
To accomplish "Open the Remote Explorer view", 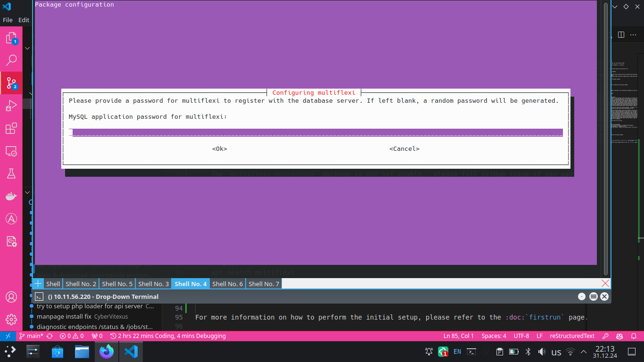I will (x=11, y=151).
